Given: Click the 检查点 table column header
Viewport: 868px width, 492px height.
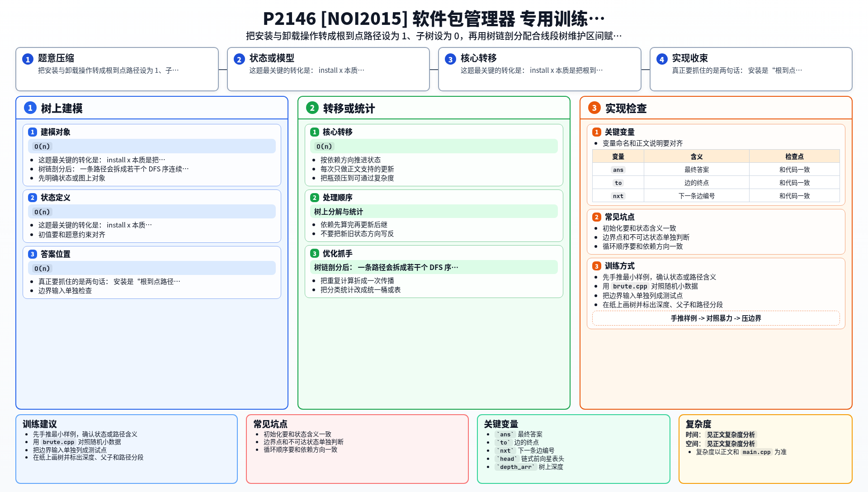Looking at the screenshot, I should point(794,156).
